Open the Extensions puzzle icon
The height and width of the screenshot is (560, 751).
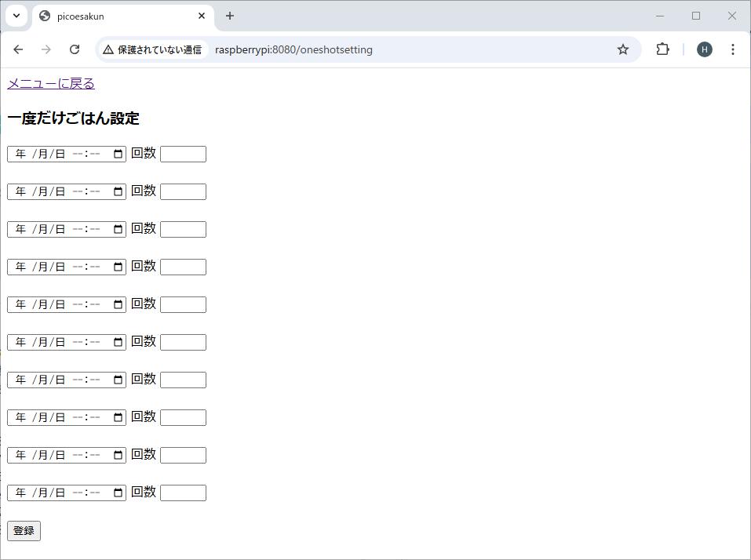[x=662, y=49]
